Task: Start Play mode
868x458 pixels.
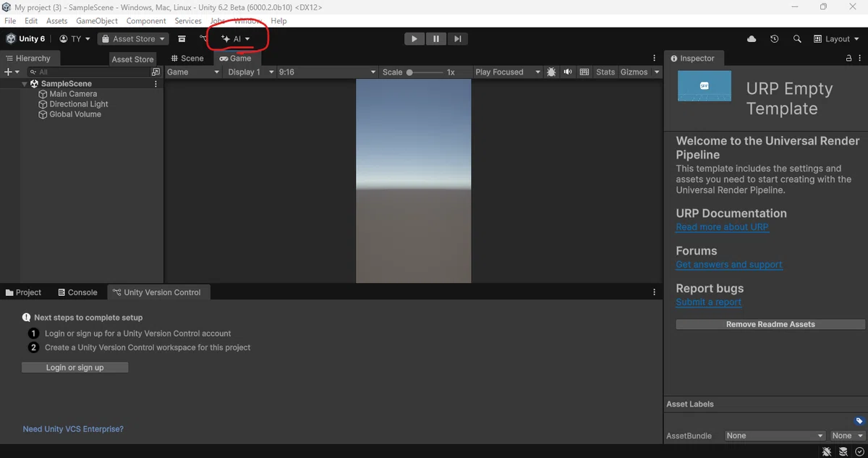Action: (x=414, y=39)
